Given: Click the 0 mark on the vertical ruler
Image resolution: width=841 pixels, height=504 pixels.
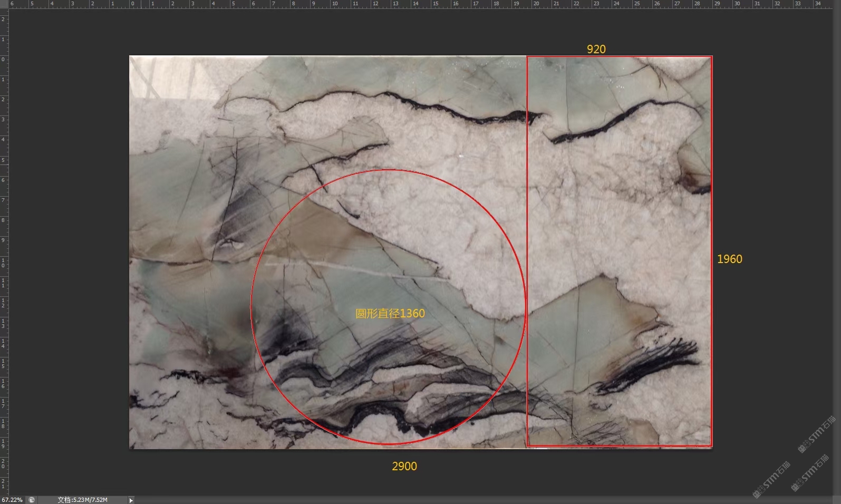Looking at the screenshot, I should coord(3,60).
